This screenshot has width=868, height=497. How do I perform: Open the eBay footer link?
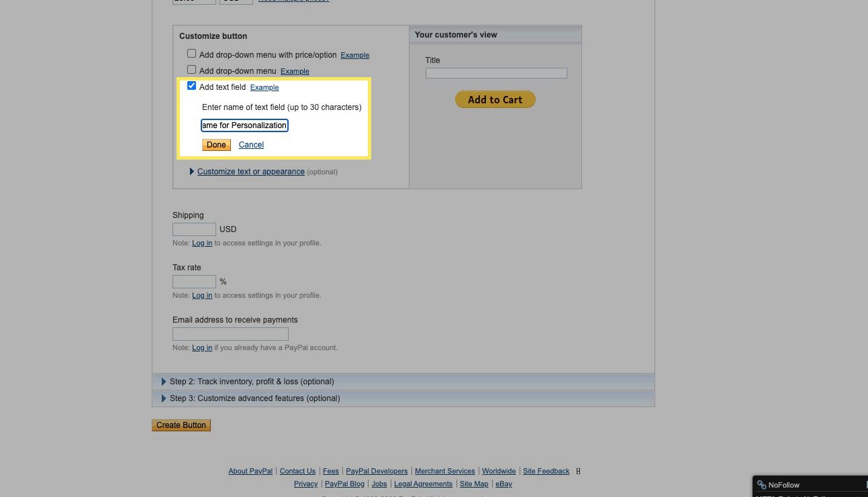coord(503,484)
